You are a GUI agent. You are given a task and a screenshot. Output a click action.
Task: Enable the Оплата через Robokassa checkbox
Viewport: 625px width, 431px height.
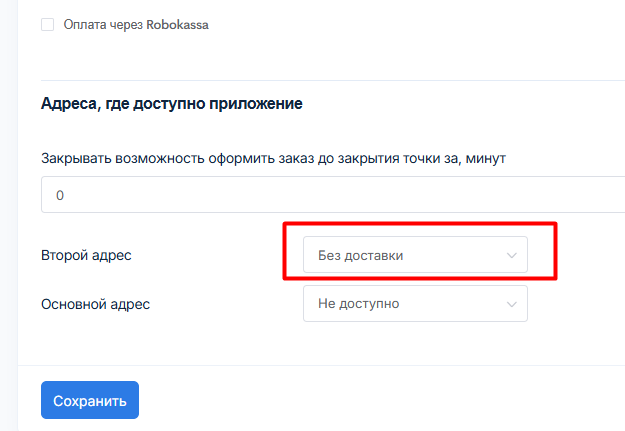[47, 24]
